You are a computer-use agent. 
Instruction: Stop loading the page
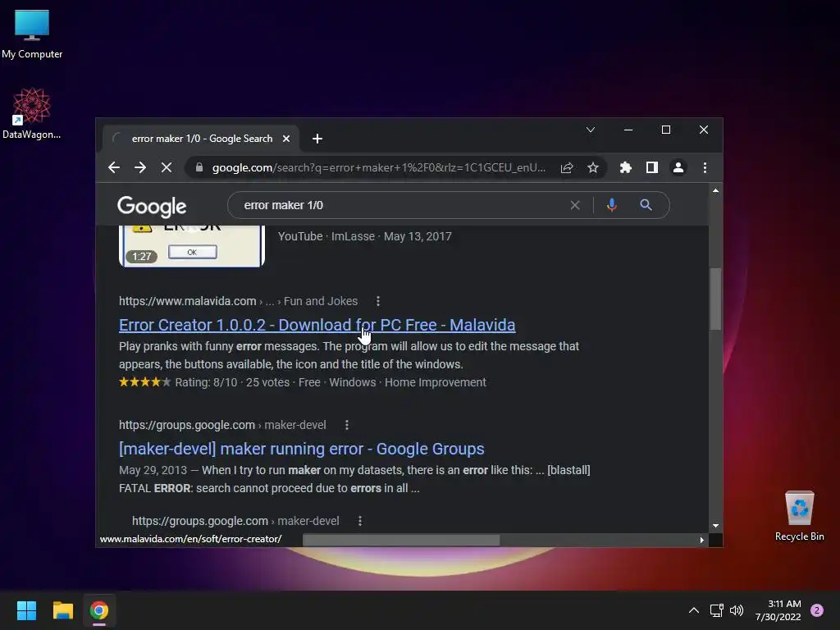167,167
